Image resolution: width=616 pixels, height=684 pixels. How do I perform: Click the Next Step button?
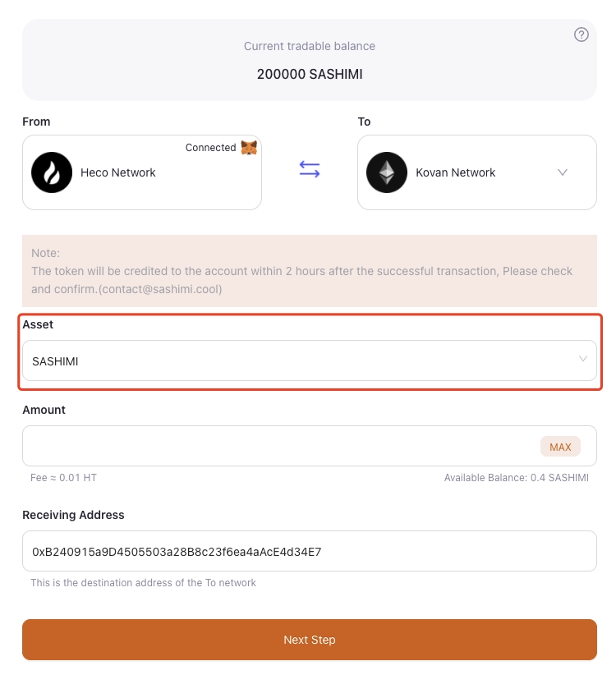pos(310,640)
